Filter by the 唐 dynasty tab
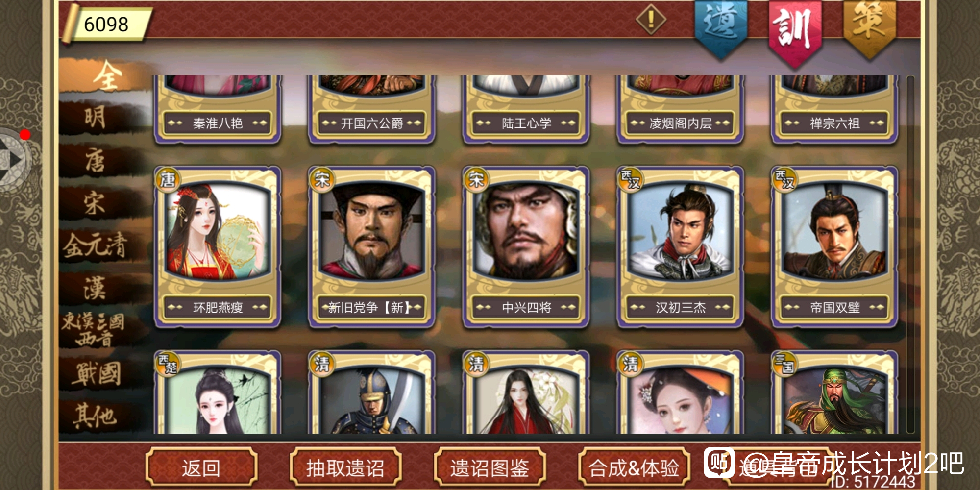 click(x=96, y=160)
